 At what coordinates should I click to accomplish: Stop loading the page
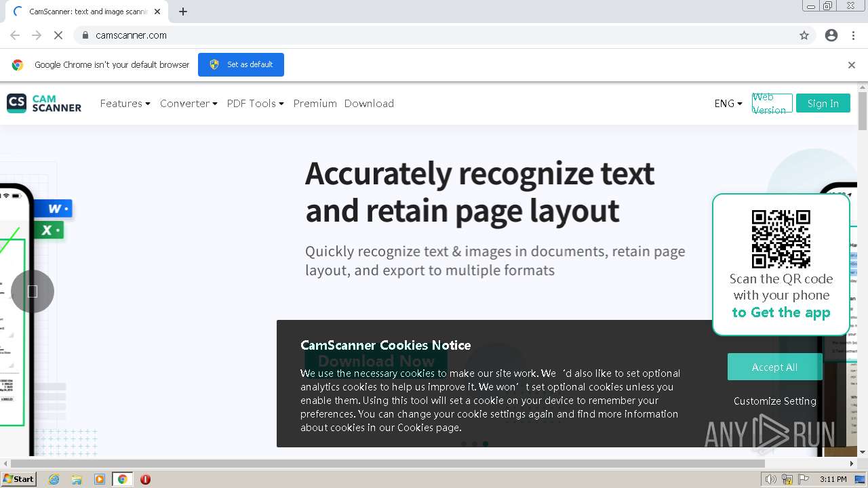coord(58,35)
